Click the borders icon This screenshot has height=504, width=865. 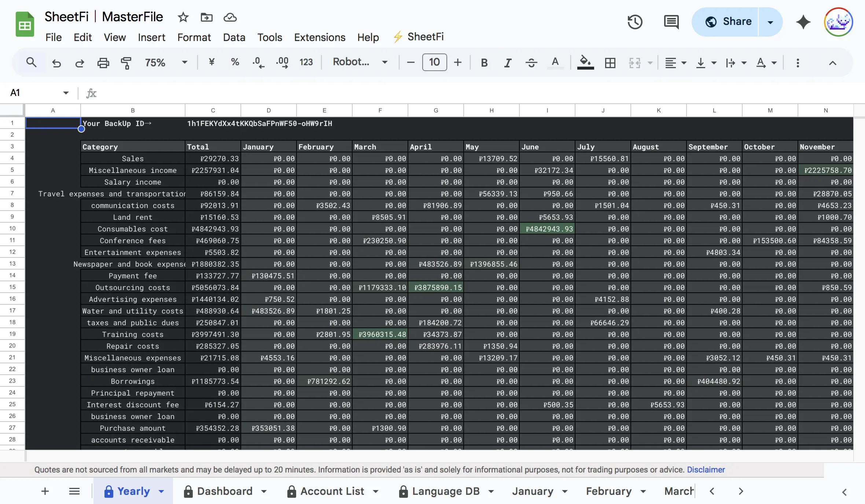[x=610, y=63]
